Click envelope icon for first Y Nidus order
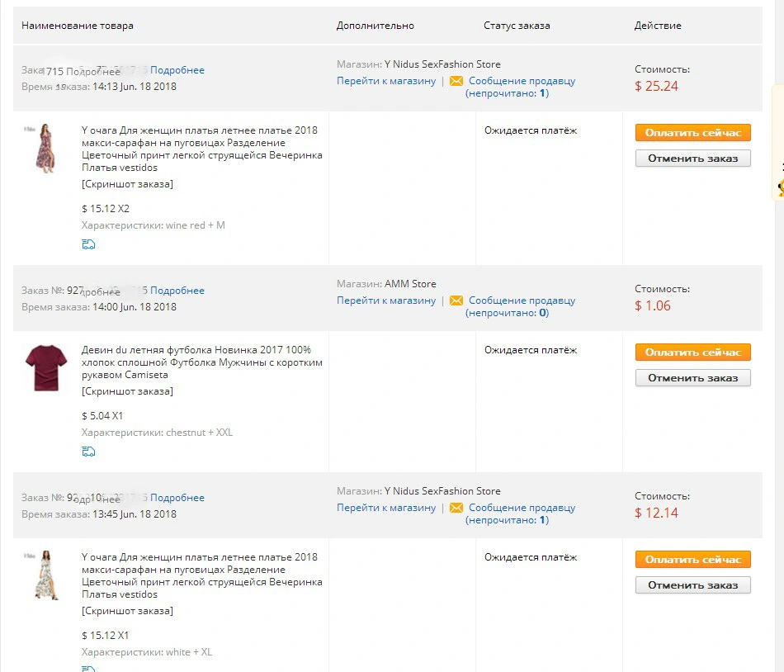 pyautogui.click(x=456, y=81)
